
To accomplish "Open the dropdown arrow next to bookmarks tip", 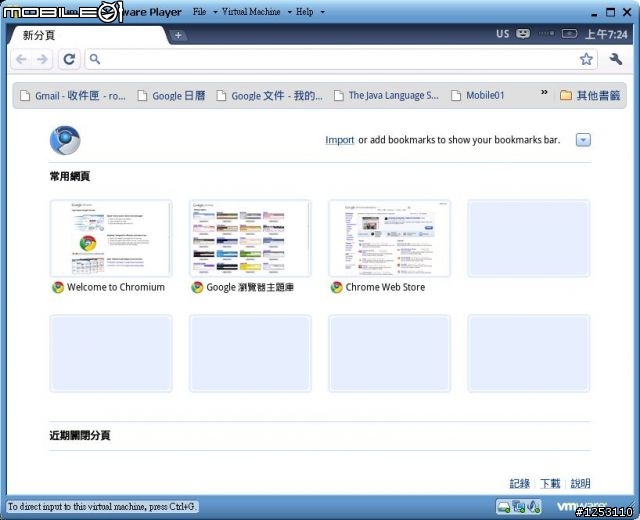I will (583, 140).
